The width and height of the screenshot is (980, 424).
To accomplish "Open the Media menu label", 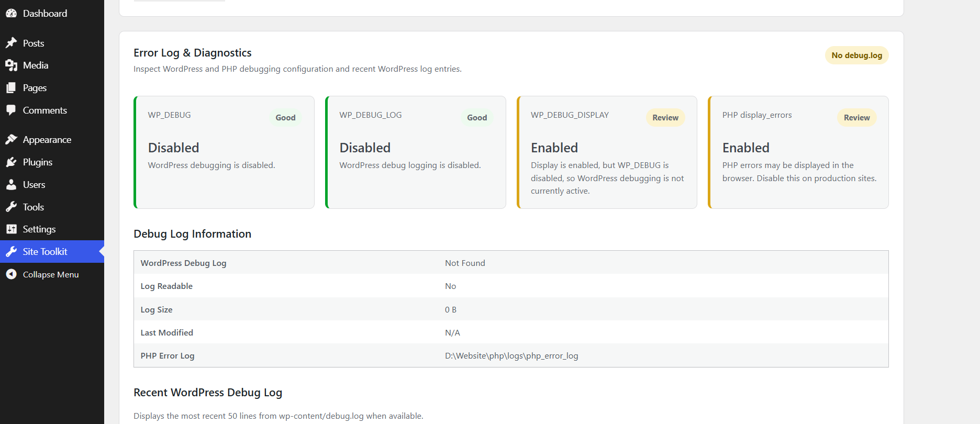I will [36, 65].
